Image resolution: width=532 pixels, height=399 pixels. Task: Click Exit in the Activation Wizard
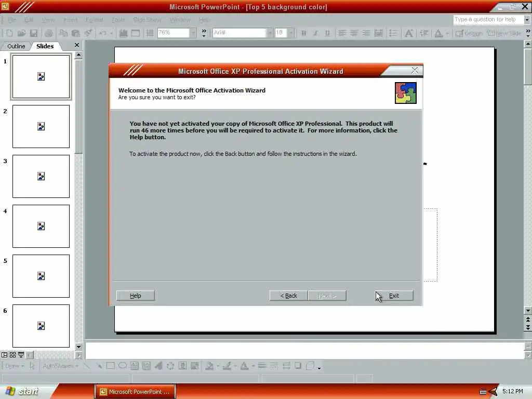click(394, 296)
